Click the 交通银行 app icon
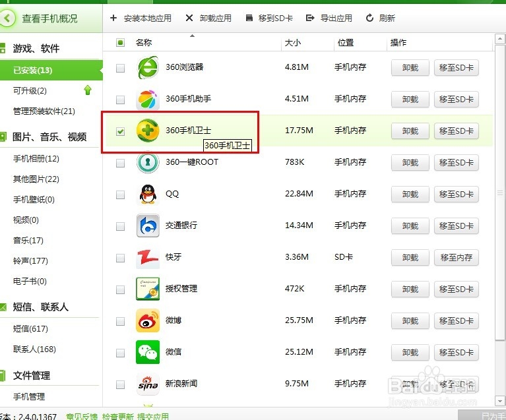The image size is (506, 420). pos(148,225)
